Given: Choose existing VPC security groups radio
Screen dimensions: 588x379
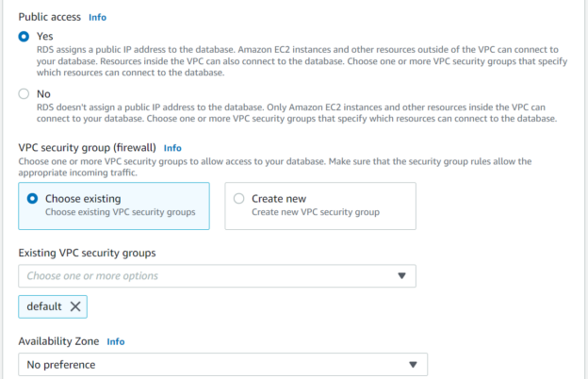Looking at the screenshot, I should point(34,199).
